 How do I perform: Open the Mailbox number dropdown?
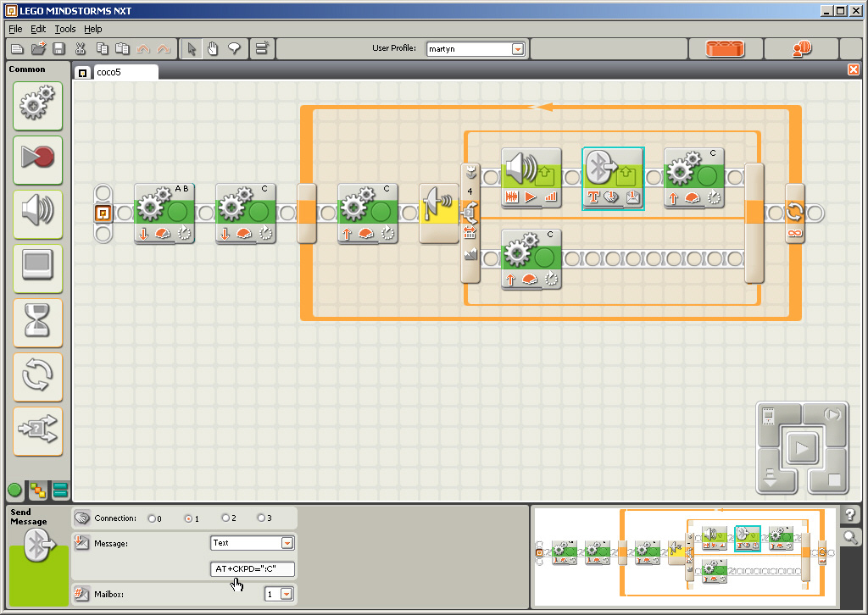coord(287,594)
